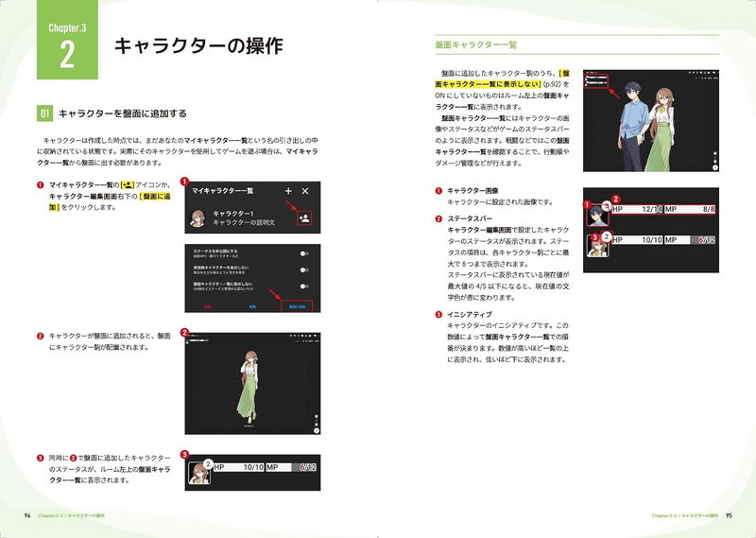Toggle 盤面キャラクター一覧に表示しない switch in edit dialog
Viewport: 756px width, 538px height.
[x=304, y=286]
